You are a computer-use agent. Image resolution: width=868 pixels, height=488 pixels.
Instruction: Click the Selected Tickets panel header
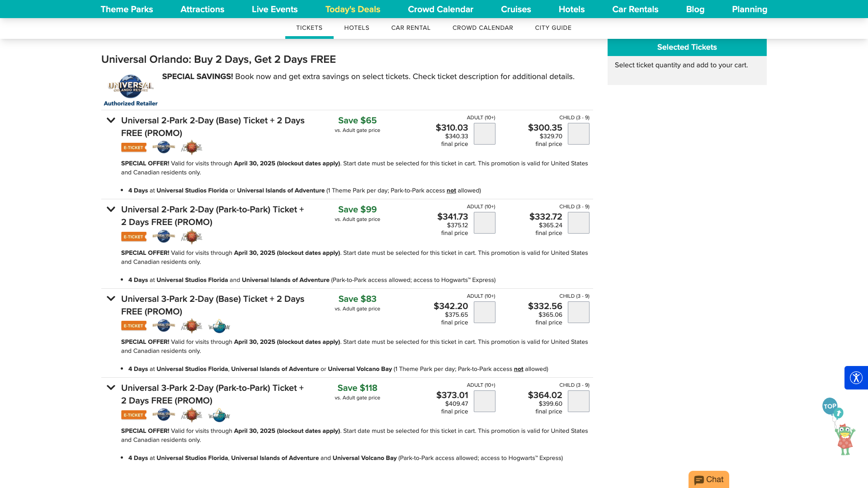point(687,47)
